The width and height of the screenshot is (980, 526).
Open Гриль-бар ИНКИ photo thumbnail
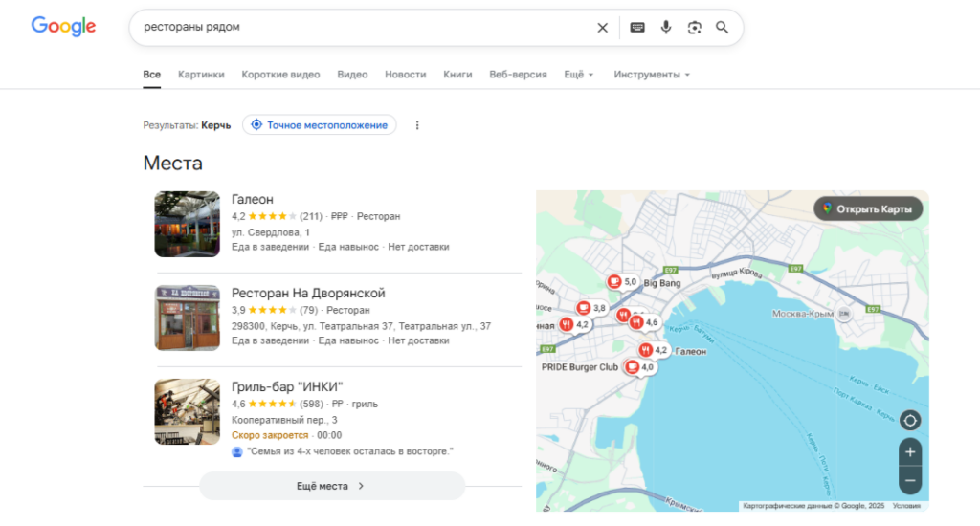[x=188, y=411]
